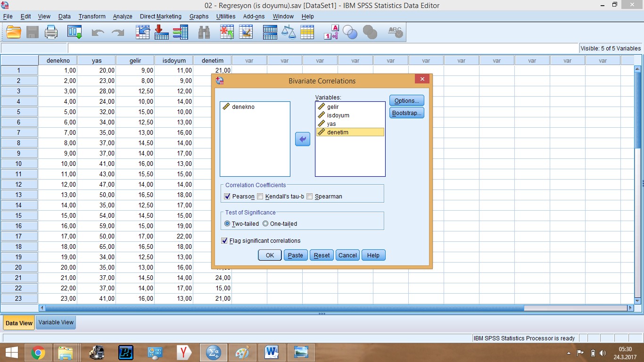Toggle Flag significant correlations checkbox
This screenshot has height=362, width=644.
[224, 241]
